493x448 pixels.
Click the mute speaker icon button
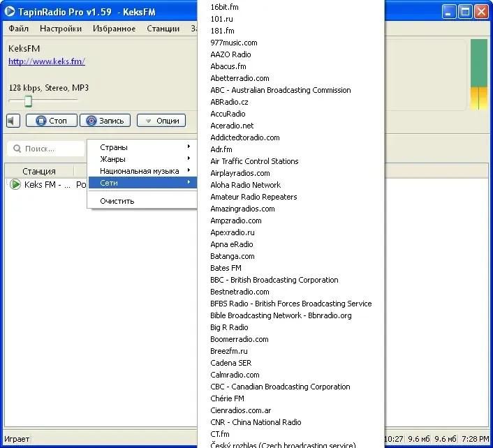[x=13, y=121]
